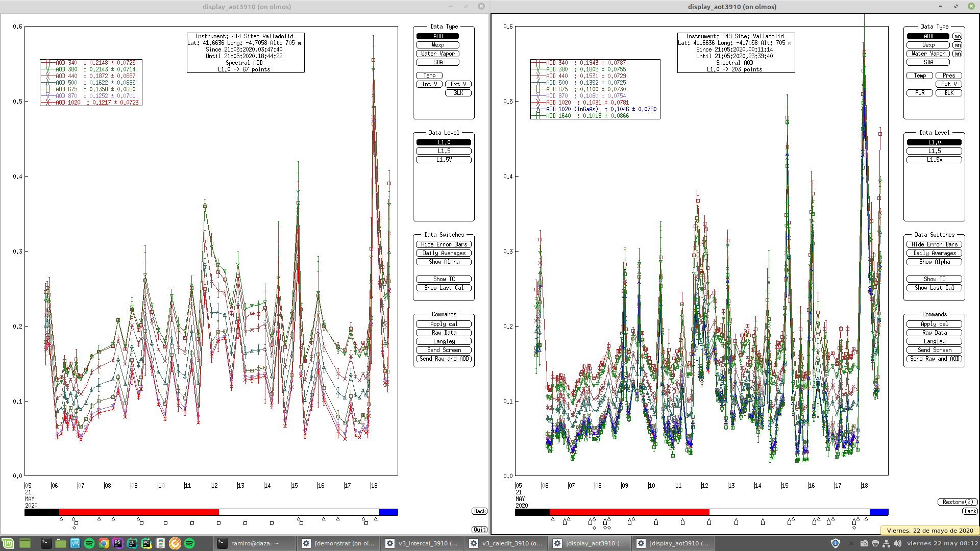Screen dimensions: 980x551
Task: Select Wexp data type in left window
Action: pyautogui.click(x=438, y=45)
